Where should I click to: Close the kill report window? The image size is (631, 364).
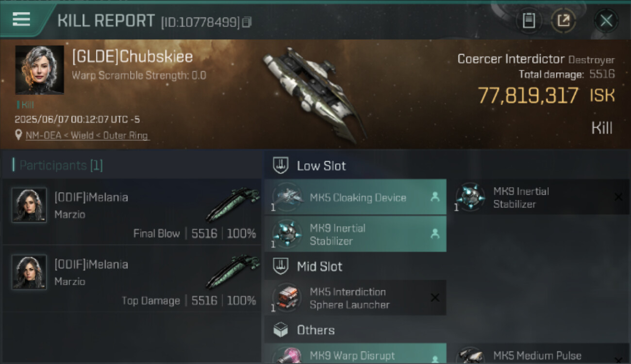coord(606,20)
